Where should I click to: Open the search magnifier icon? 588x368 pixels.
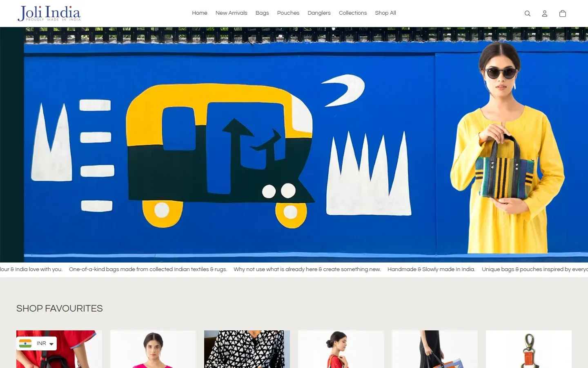pyautogui.click(x=527, y=13)
